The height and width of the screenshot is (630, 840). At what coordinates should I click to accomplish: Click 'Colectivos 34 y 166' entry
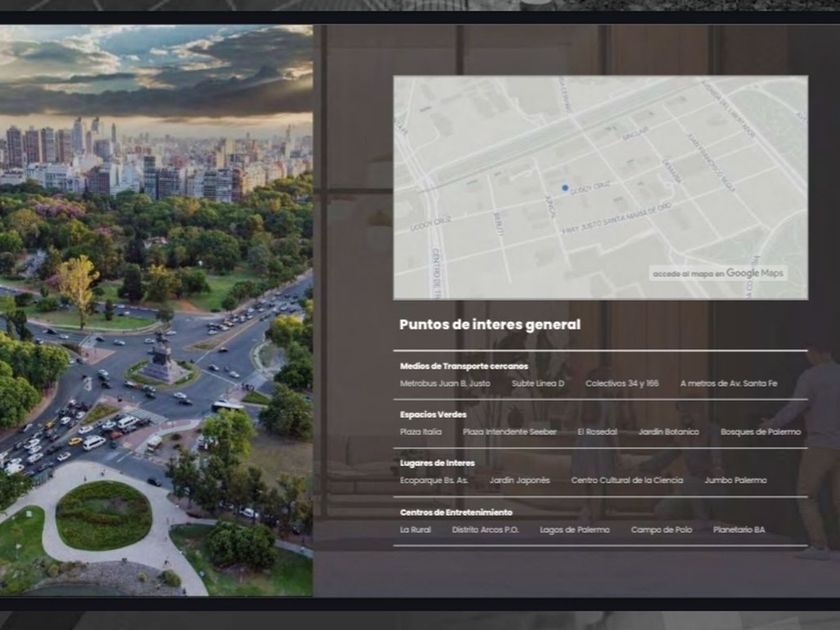click(622, 383)
